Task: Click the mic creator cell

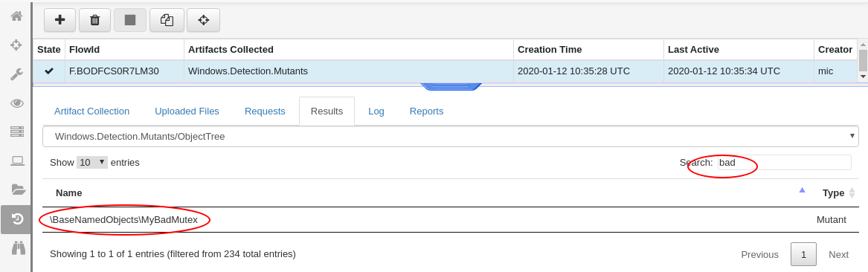Action: tap(826, 71)
